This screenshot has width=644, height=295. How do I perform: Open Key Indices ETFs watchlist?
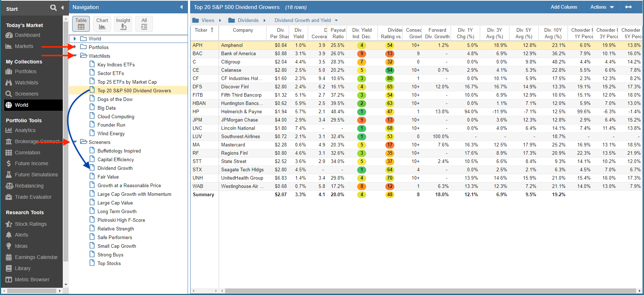pyautogui.click(x=116, y=65)
